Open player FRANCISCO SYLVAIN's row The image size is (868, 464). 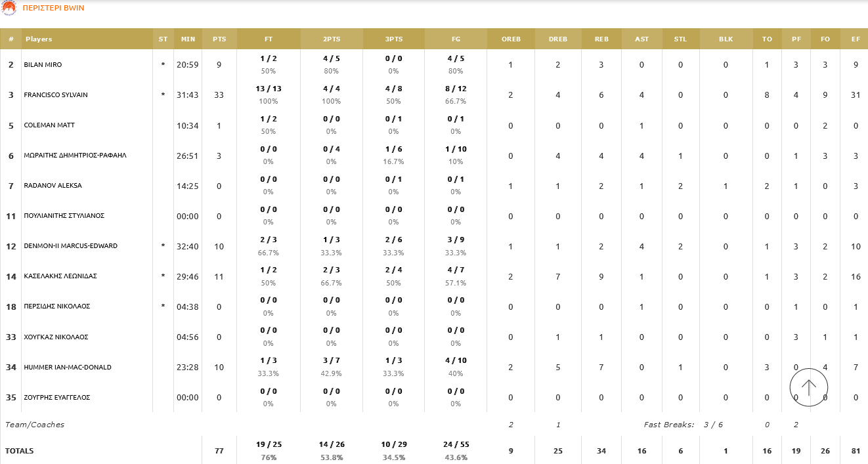click(x=56, y=95)
